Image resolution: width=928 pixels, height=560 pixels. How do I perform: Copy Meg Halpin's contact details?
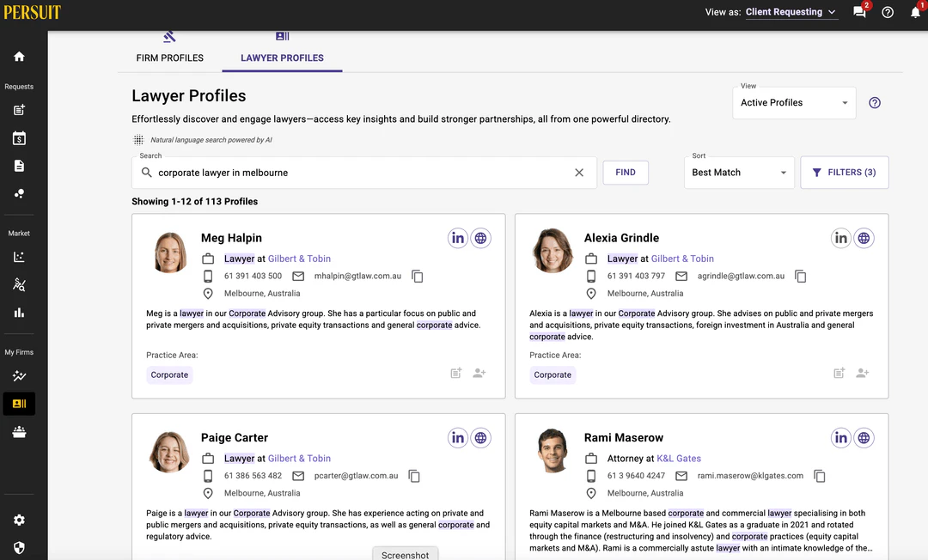tap(418, 277)
